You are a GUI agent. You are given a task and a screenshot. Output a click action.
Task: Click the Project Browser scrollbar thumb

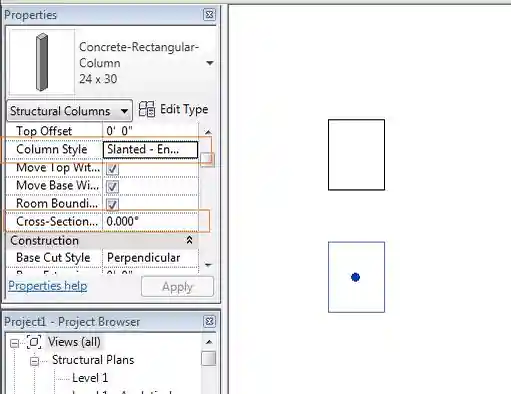pyautogui.click(x=209, y=359)
